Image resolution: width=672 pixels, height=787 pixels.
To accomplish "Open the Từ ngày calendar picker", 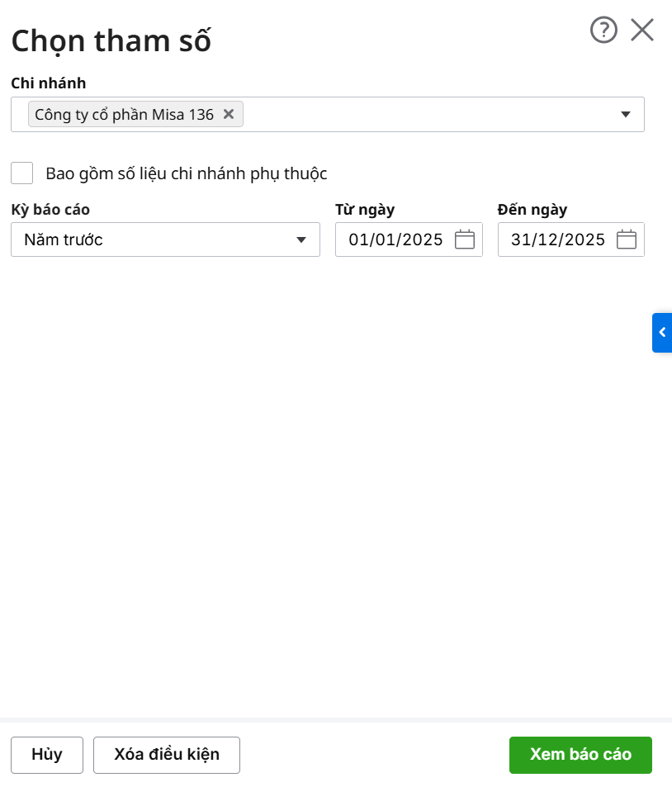I will 465,239.
